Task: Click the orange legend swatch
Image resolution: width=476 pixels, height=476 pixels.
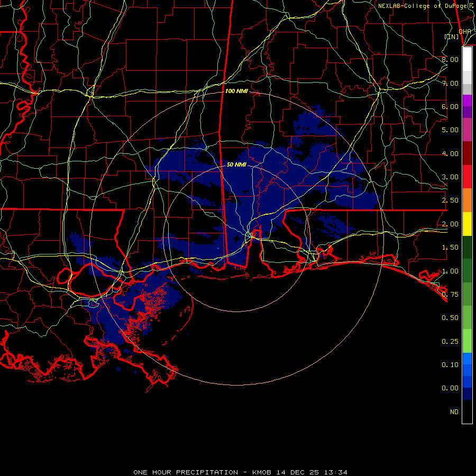Action: coord(467,200)
